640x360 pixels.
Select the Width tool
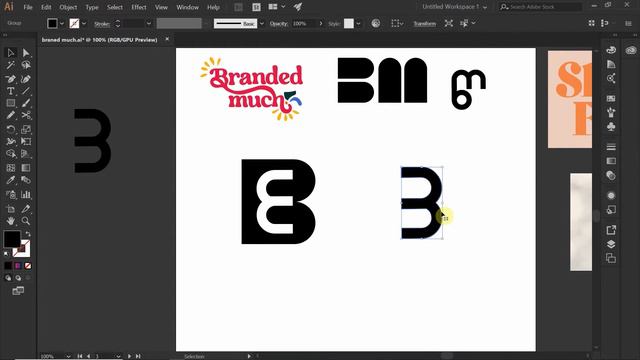click(x=11, y=142)
